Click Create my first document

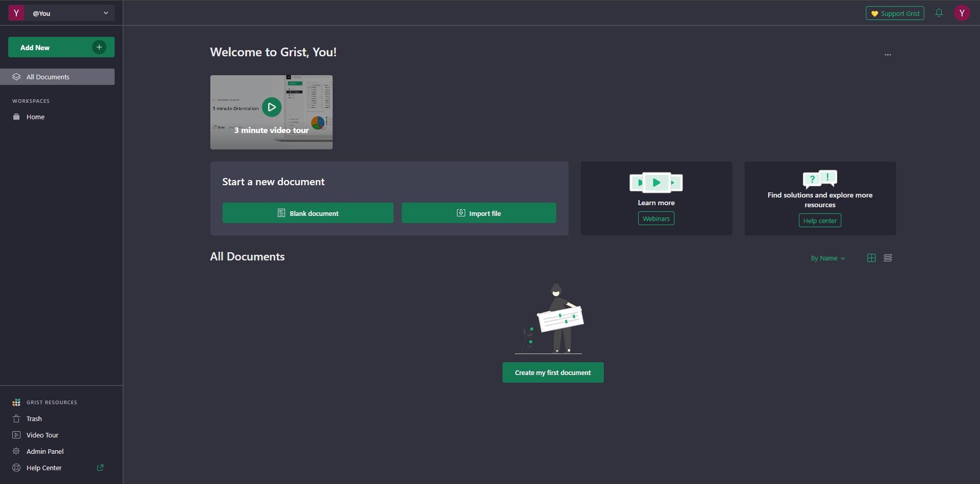(x=553, y=372)
